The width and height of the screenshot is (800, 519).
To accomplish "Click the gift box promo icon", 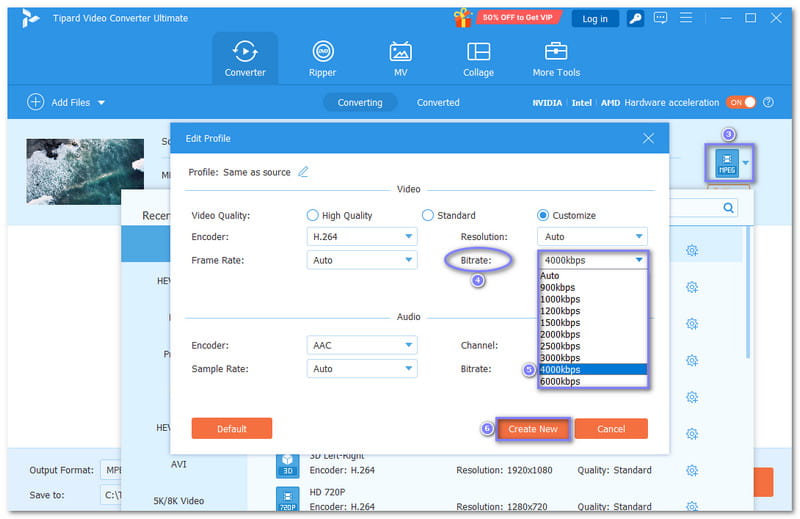I will point(462,18).
